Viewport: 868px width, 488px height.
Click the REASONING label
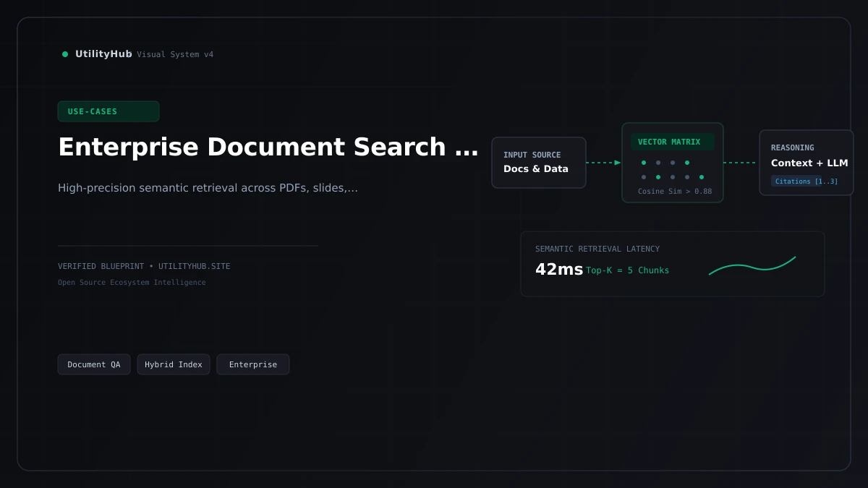tap(792, 147)
